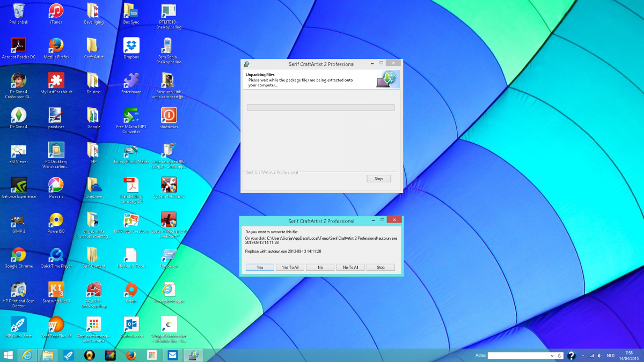Click the refresh button beside Adres field
This screenshot has height=362, width=644.
point(560,356)
